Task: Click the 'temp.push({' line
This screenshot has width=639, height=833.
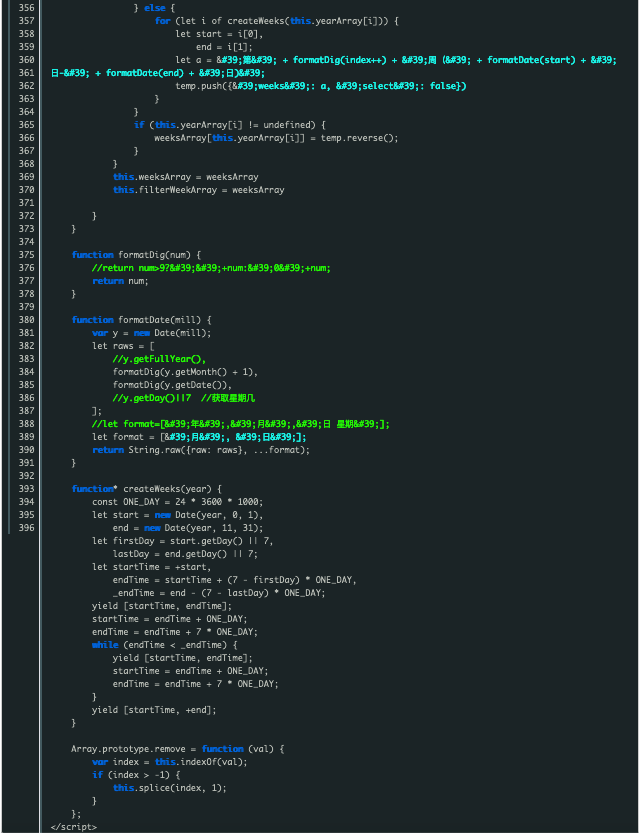Action: (321, 86)
